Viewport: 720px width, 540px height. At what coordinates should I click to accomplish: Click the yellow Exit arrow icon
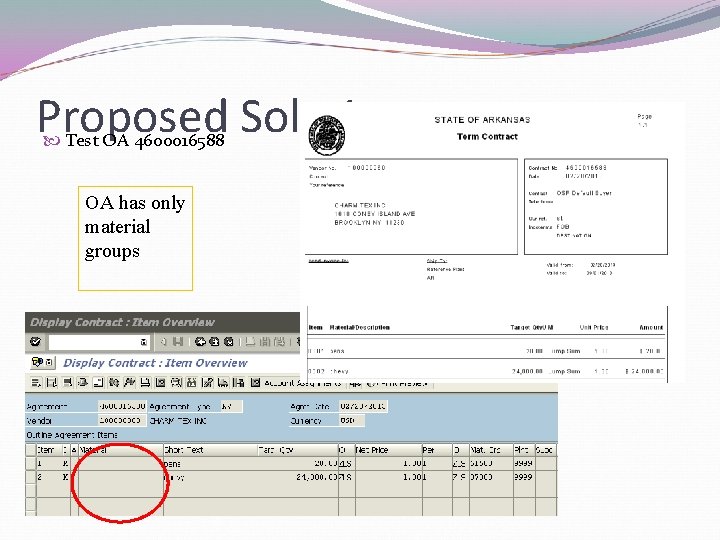click(x=214, y=342)
